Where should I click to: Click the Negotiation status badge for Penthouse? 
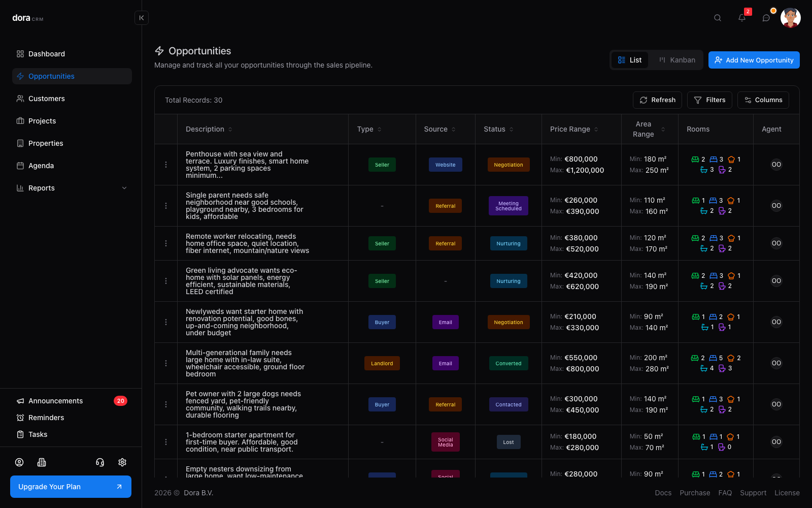509,165
